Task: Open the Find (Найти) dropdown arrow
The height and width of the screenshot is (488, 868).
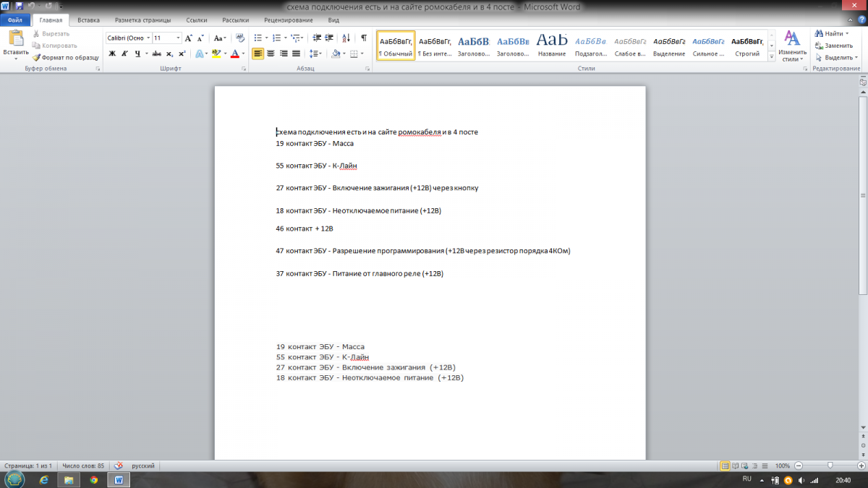Action: (848, 34)
